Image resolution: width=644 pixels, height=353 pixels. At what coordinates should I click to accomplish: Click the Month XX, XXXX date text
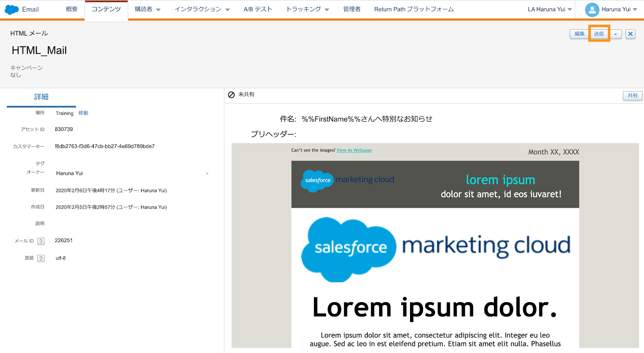[553, 152]
